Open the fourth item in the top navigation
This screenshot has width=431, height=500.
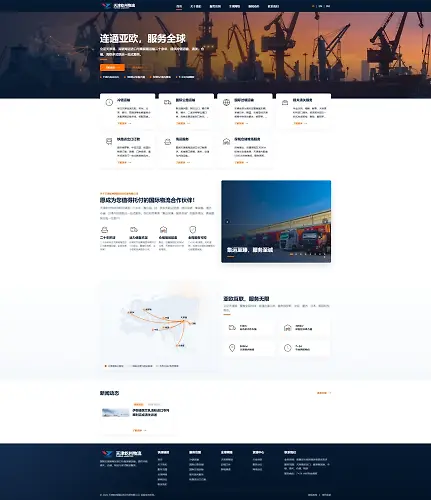234,6
